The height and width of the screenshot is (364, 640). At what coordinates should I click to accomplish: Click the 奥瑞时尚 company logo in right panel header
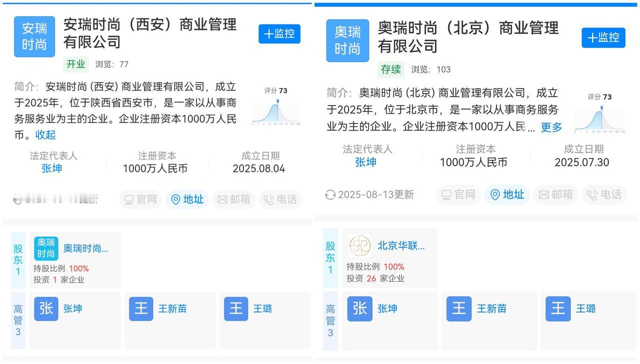pos(347,40)
